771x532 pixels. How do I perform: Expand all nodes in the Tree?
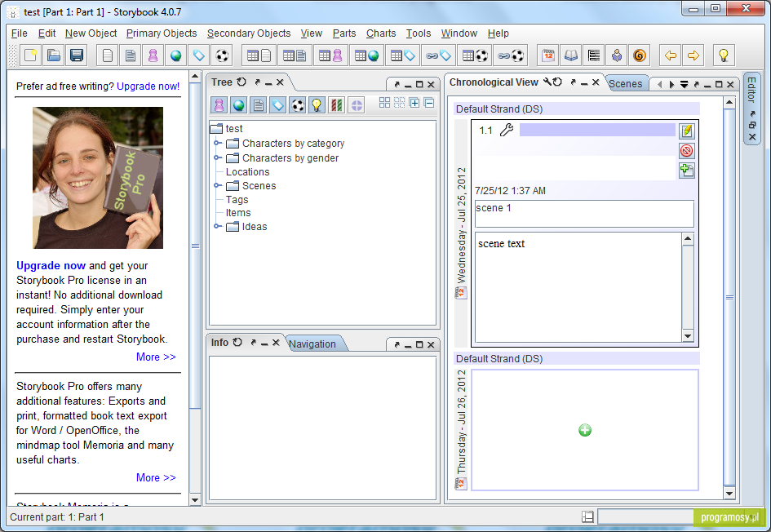tap(414, 103)
